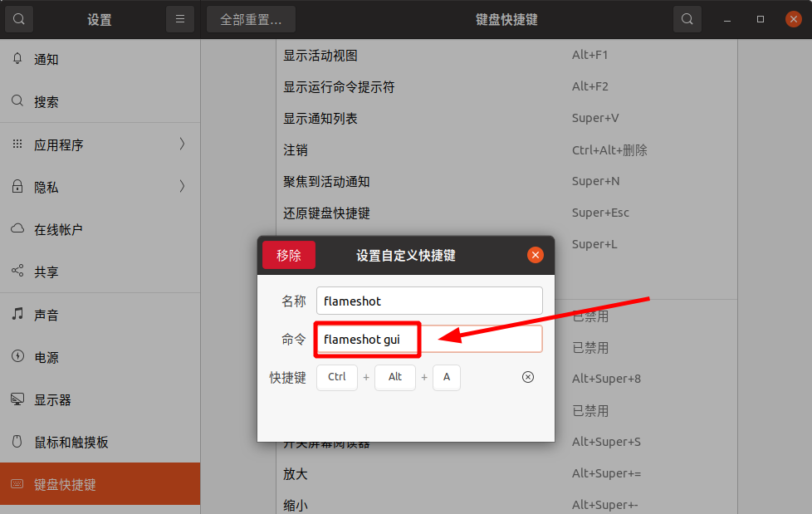Image resolution: width=812 pixels, height=514 pixels.
Task: Select 在线帐户 in the sidebar
Action: click(x=100, y=229)
